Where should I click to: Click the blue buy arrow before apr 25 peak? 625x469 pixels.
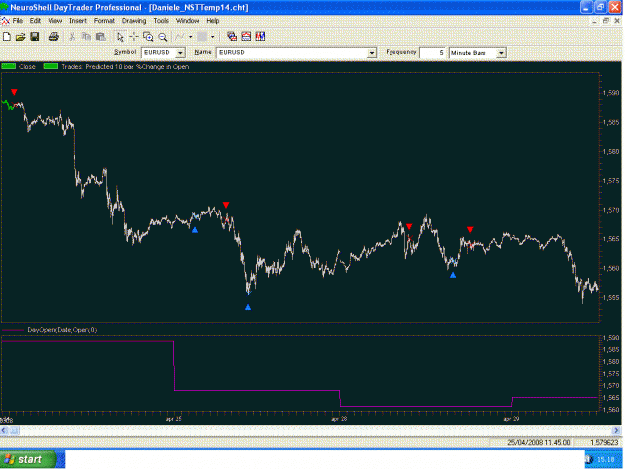(x=195, y=230)
